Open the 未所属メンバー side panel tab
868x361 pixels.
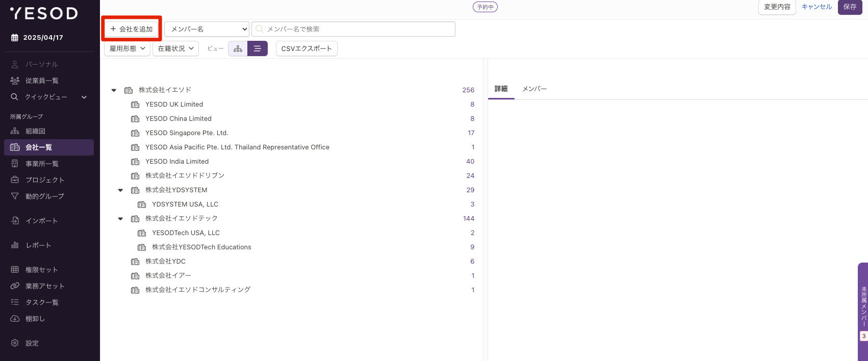coord(863,312)
